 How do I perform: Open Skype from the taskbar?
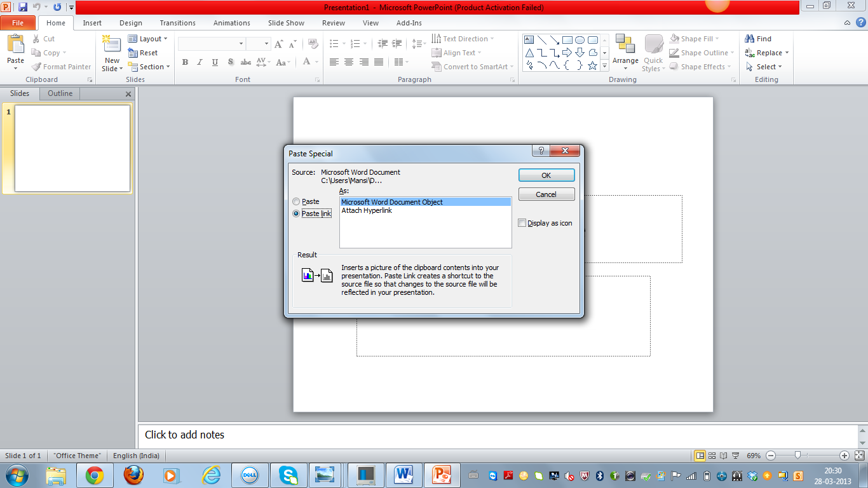pos(288,475)
